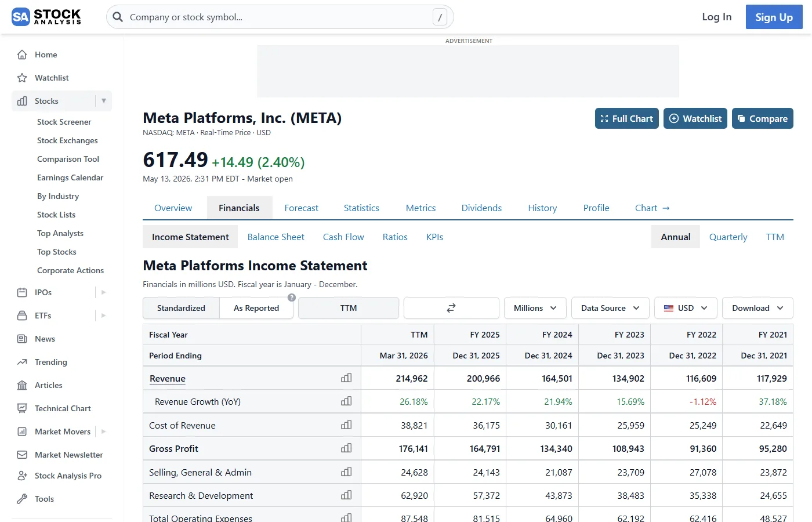Open the Market Movers icon
This screenshot has width=812, height=522.
click(22, 432)
